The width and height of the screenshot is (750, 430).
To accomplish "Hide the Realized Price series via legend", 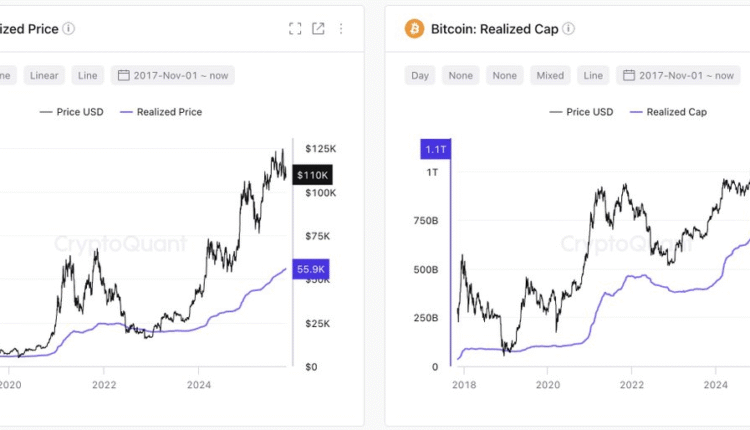I will tap(160, 112).
